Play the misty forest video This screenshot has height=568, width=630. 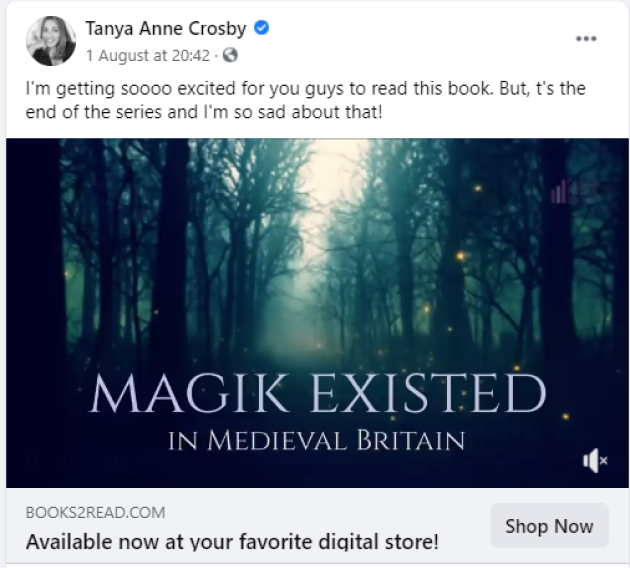tap(317, 313)
